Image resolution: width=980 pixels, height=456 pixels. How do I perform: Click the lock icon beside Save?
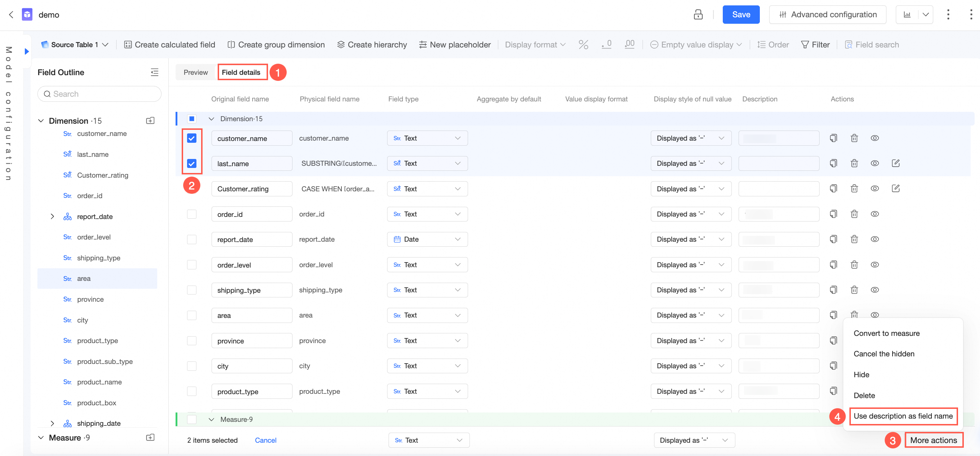pos(698,14)
